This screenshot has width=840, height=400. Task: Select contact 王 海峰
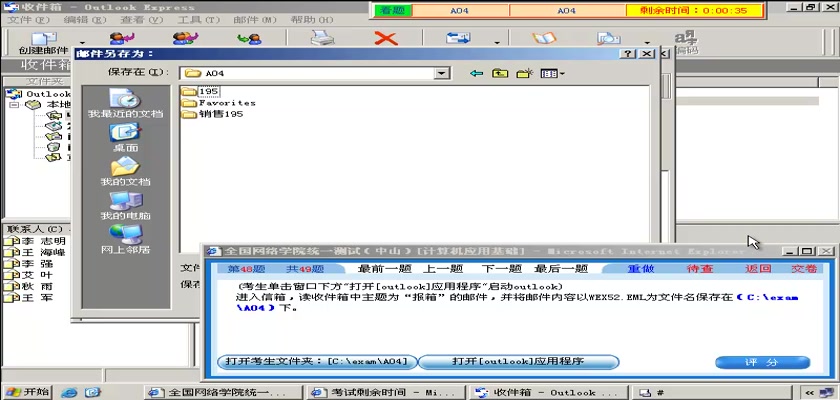click(x=35, y=252)
